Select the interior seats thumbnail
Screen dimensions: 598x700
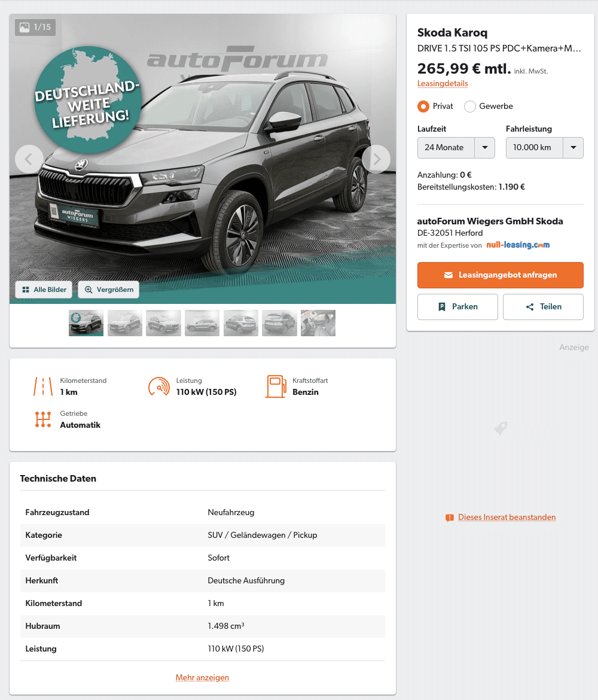coord(318,323)
